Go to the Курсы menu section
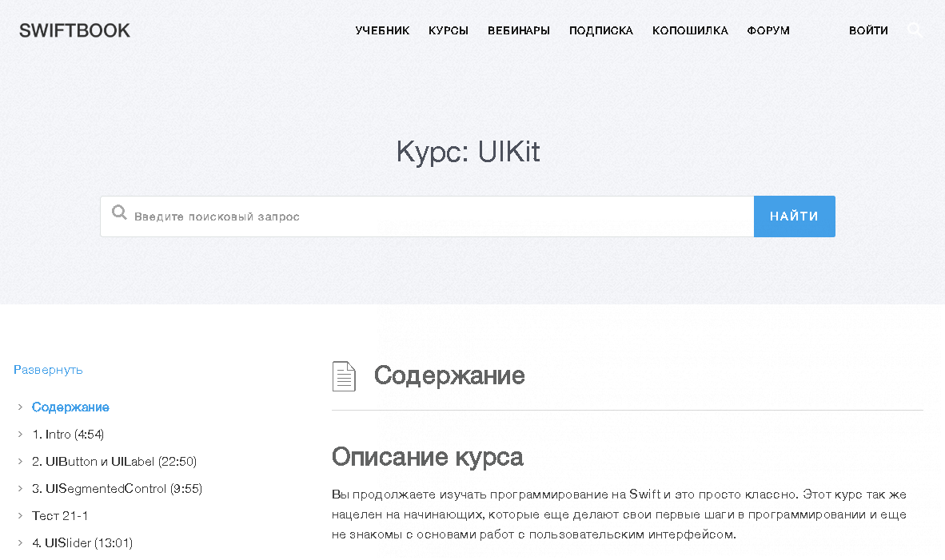The image size is (945, 560). point(449,31)
